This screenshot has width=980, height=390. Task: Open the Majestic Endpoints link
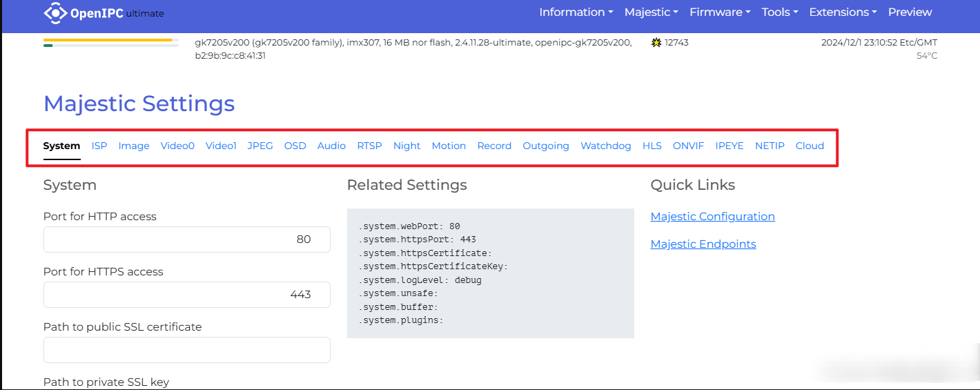(703, 244)
